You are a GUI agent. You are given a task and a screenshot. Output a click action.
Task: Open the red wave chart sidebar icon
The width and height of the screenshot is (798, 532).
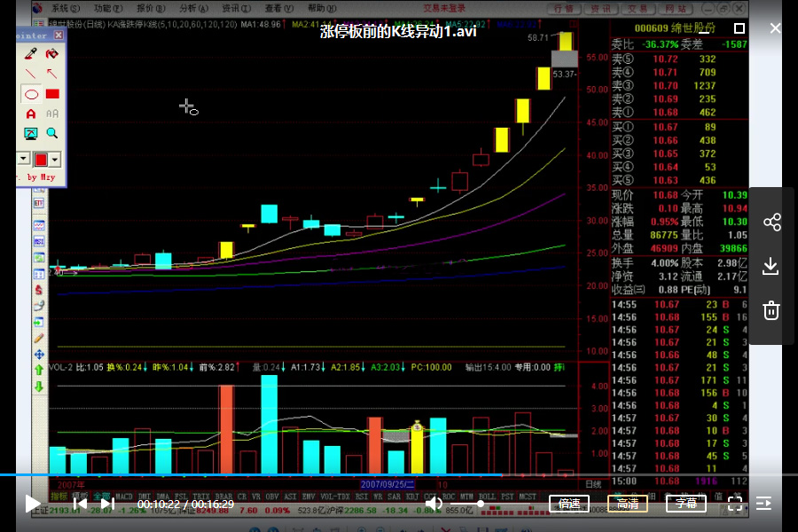pos(39,224)
